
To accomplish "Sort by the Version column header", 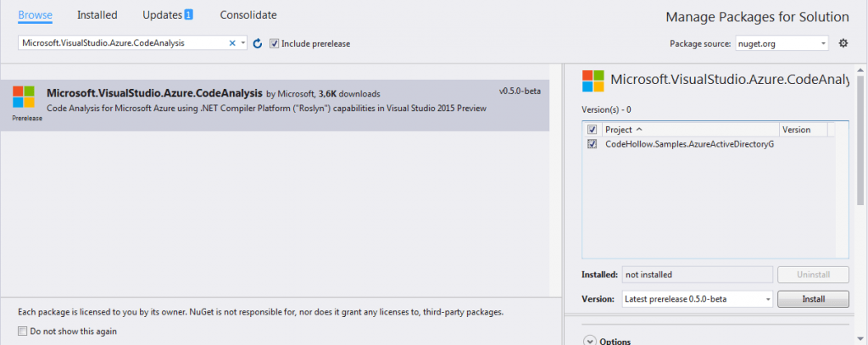I will tap(804, 130).
